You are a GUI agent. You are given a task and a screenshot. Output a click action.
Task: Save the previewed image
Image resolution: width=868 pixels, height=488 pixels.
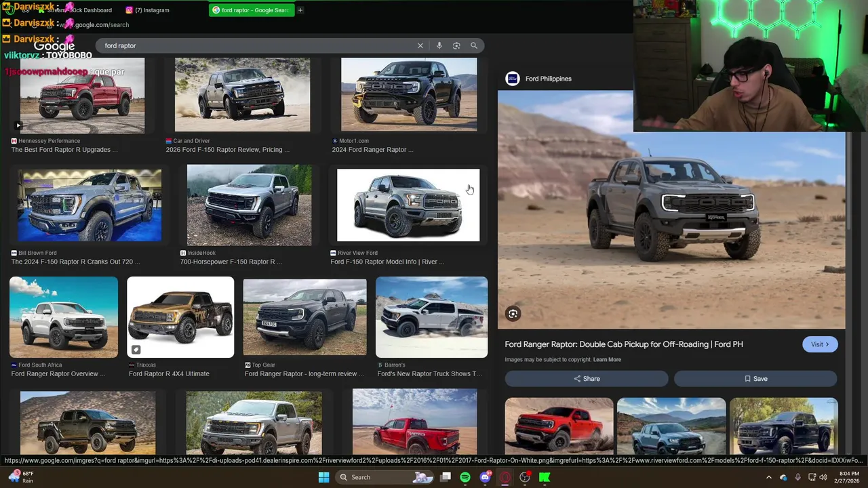point(755,379)
